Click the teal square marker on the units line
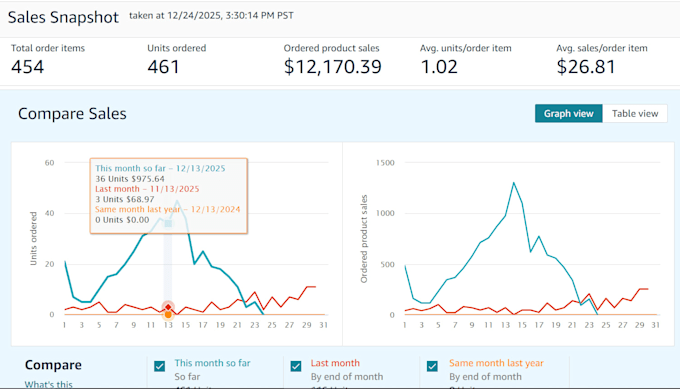 [x=168, y=224]
